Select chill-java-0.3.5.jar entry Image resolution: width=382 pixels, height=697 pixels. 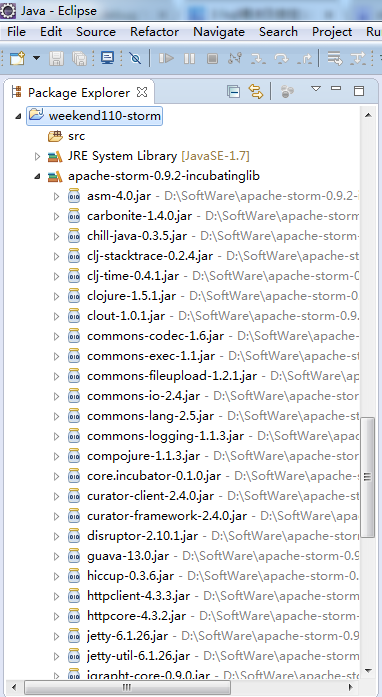pyautogui.click(x=137, y=236)
